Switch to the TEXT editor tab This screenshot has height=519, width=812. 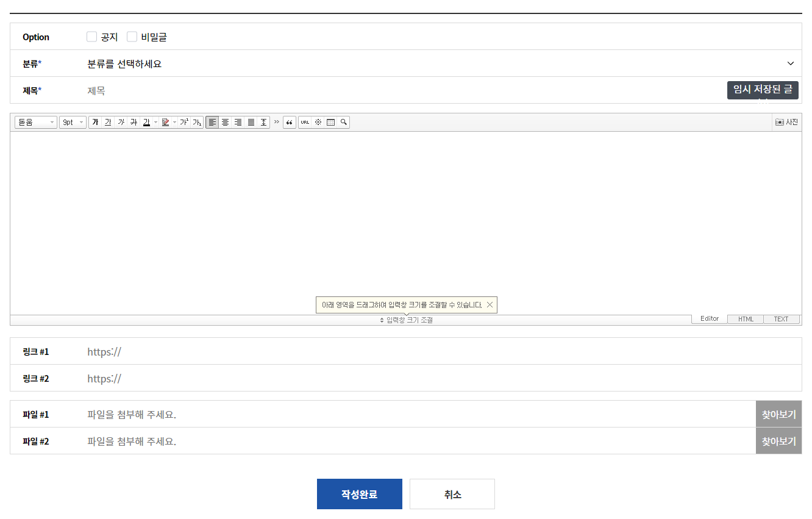coord(781,319)
